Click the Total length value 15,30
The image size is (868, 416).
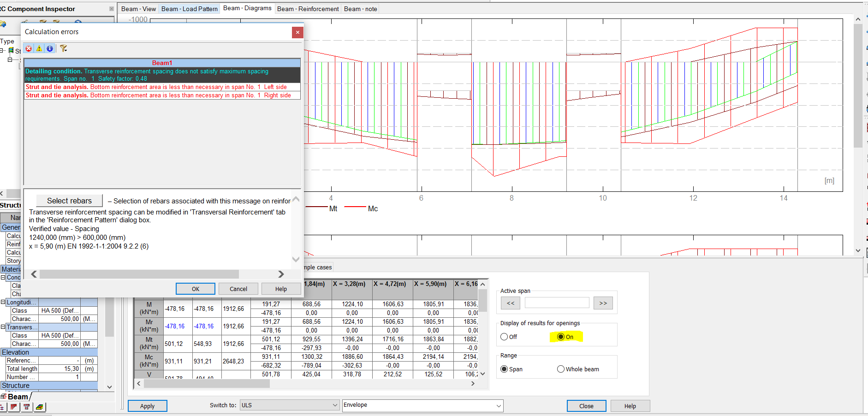pyautogui.click(x=59, y=369)
